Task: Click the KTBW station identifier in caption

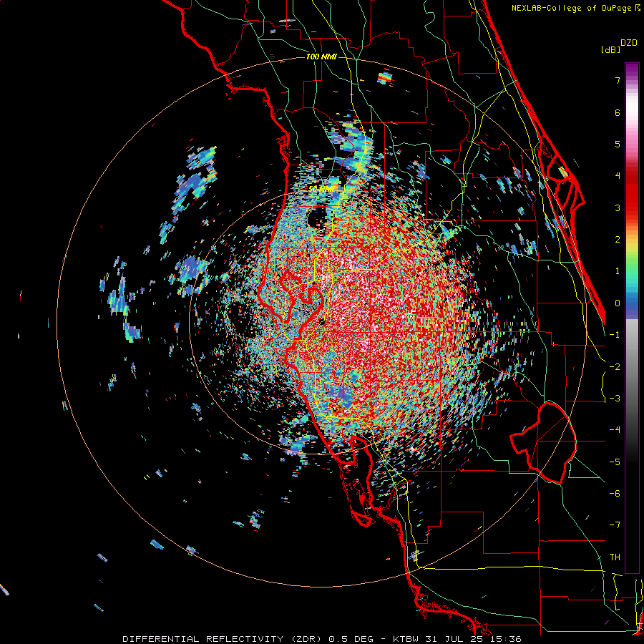Action: coord(406,639)
